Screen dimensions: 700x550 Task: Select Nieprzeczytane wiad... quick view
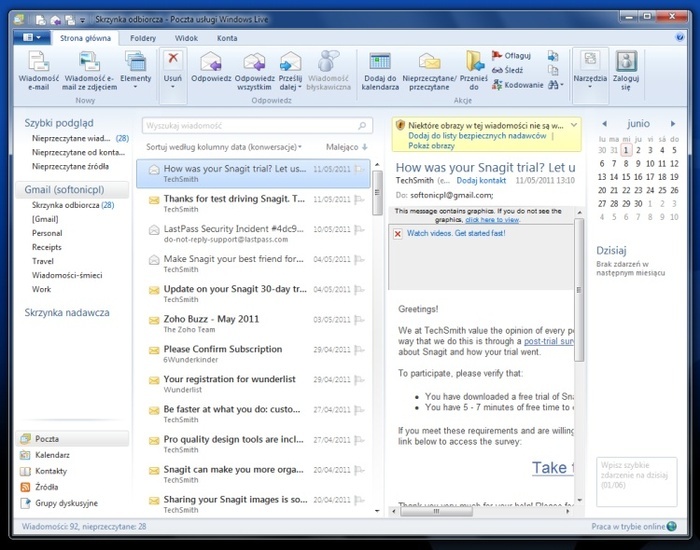click(80, 138)
